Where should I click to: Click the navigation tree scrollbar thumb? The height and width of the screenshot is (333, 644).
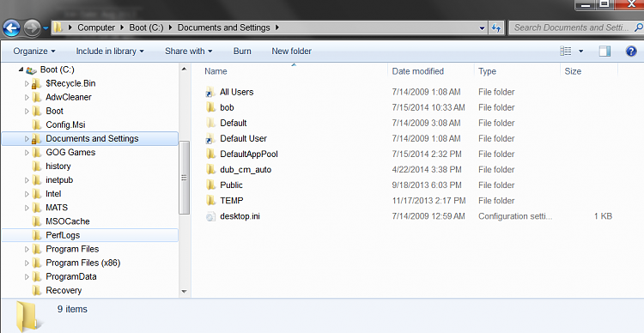(x=185, y=178)
